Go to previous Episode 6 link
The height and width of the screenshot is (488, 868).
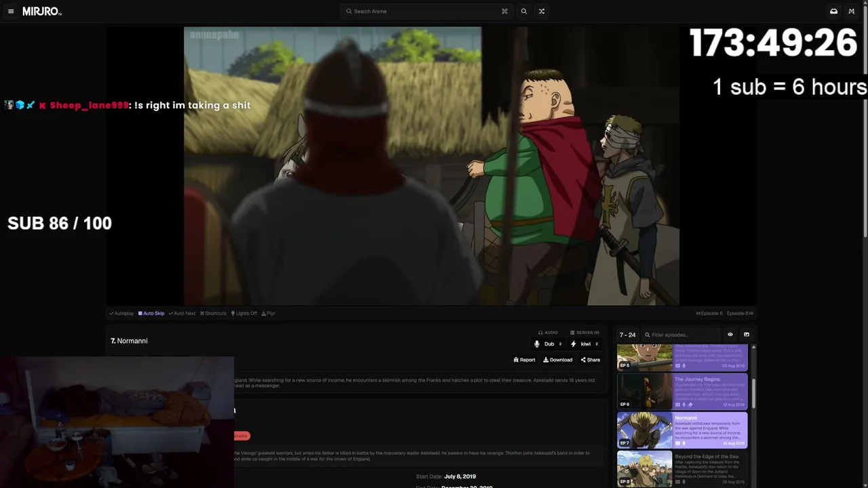709,313
